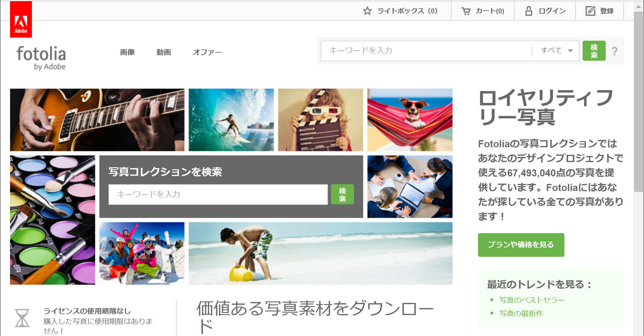Click the ログイン link
This screenshot has height=336, width=644.
pyautogui.click(x=552, y=11)
